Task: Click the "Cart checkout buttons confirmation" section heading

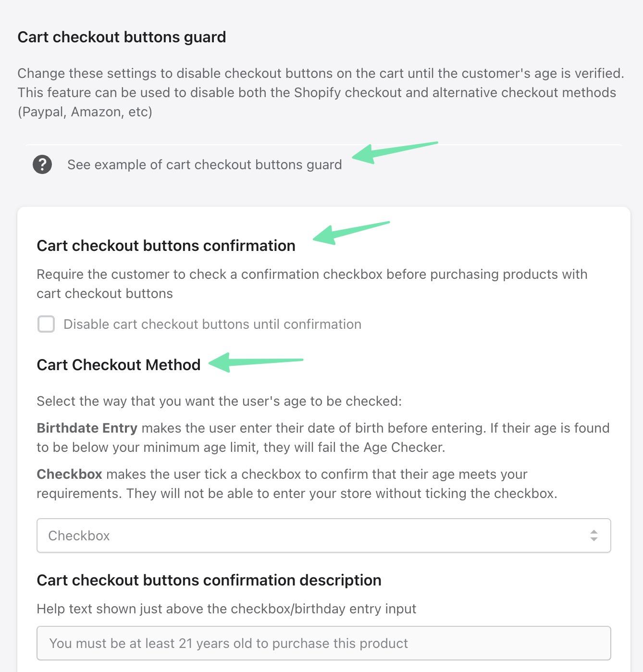Action: coord(166,246)
